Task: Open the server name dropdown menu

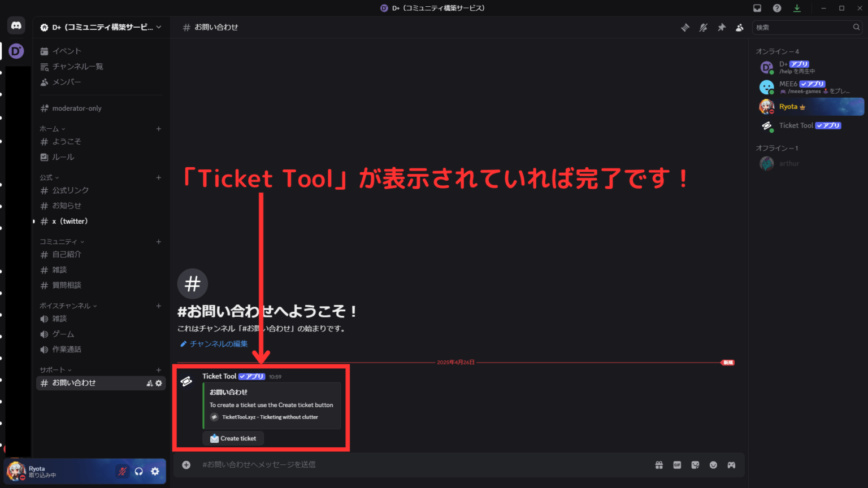Action: point(101,27)
